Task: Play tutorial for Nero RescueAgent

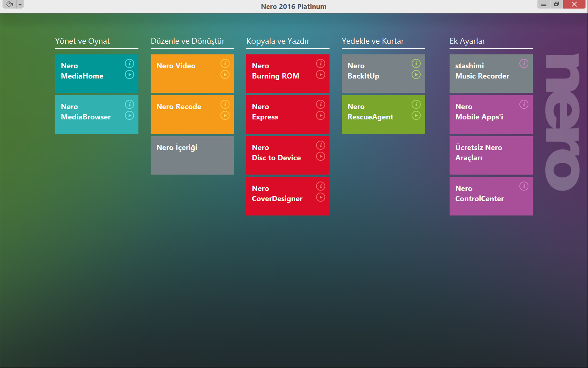Action: (x=416, y=115)
